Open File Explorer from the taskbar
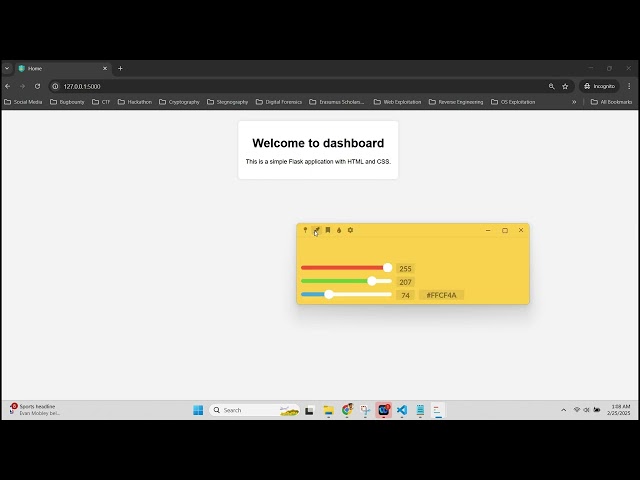The height and width of the screenshot is (480, 640). pos(328,410)
